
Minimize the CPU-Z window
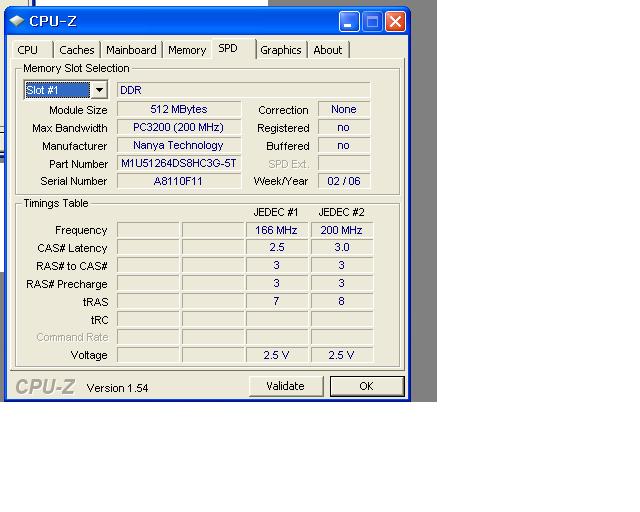pyautogui.click(x=349, y=21)
